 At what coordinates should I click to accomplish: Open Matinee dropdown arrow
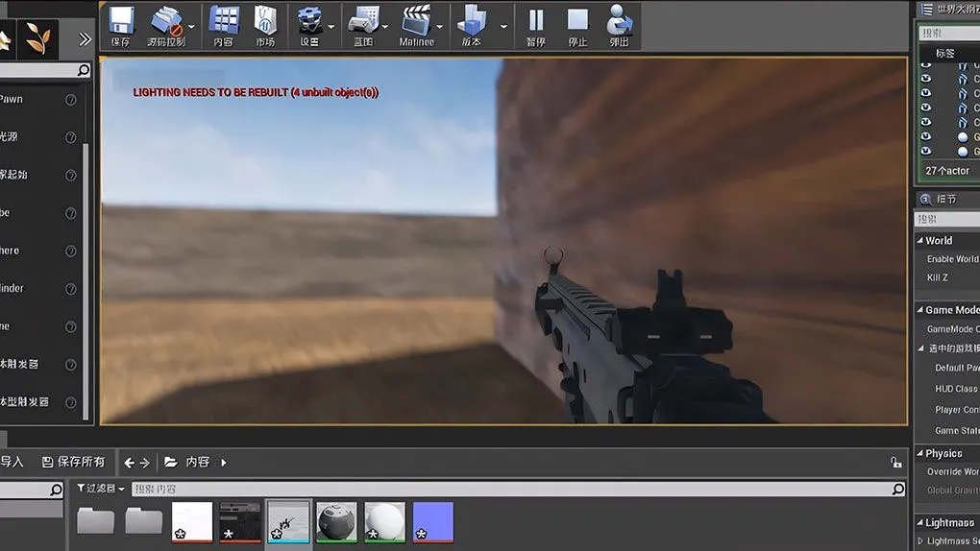tap(439, 27)
